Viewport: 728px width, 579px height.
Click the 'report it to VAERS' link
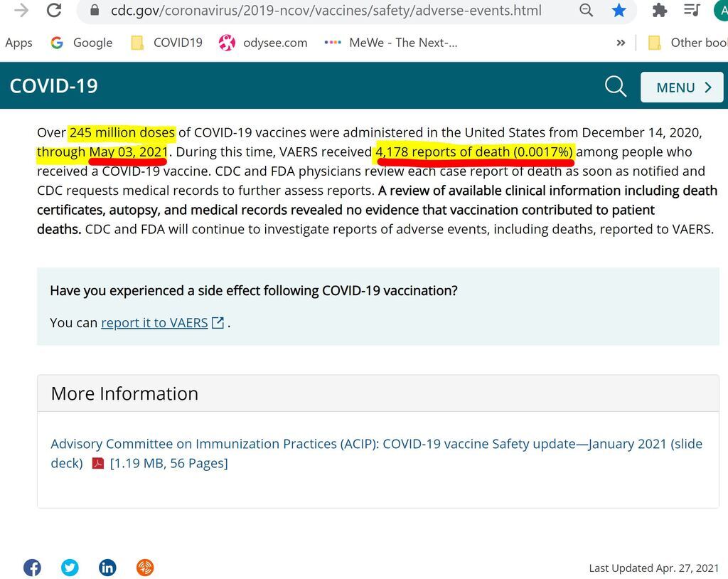pos(154,323)
